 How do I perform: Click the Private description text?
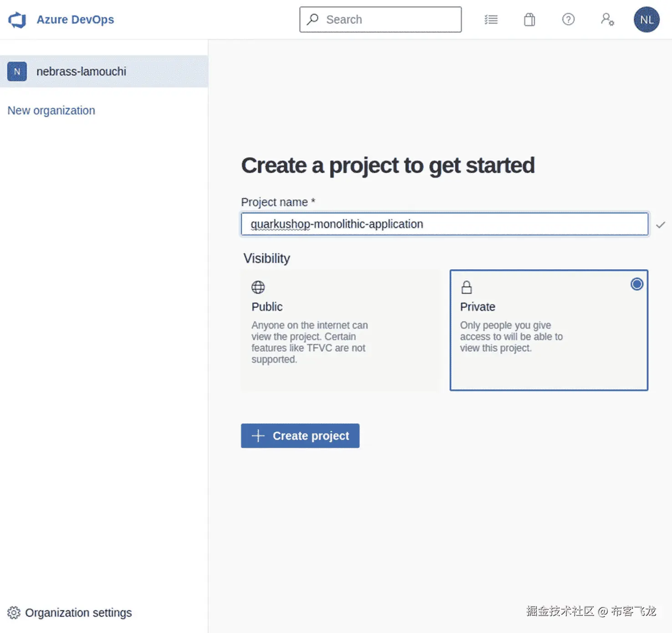511,337
